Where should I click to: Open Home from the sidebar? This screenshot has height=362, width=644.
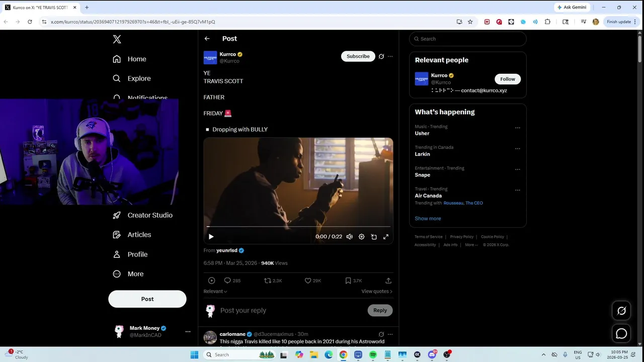[130, 59]
